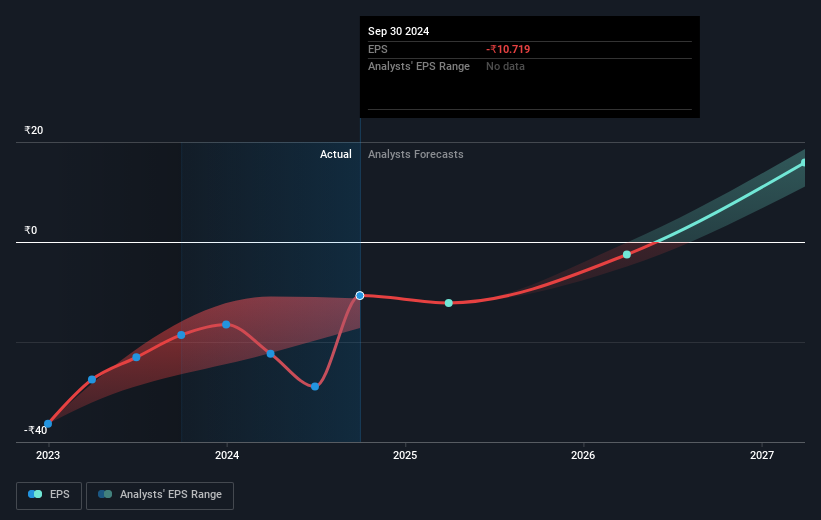The image size is (821, 520).
Task: Select the lowest mid-2024 EPS data point
Action: pyautogui.click(x=315, y=386)
